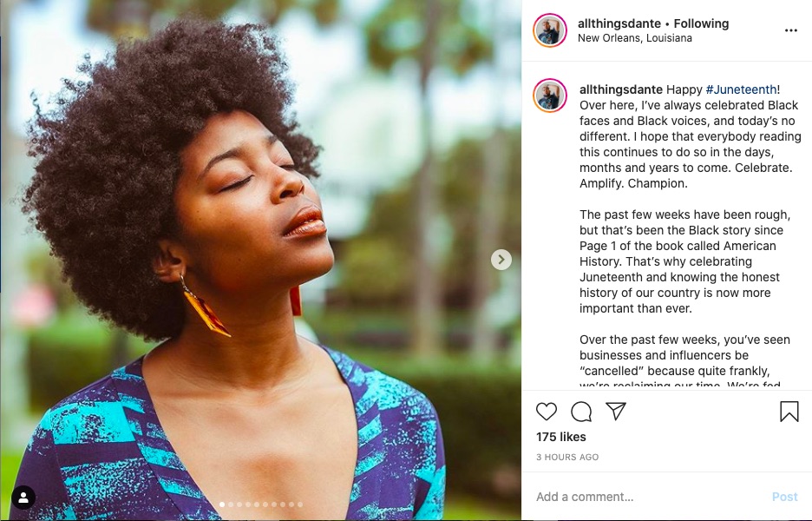Viewport: 812px width, 521px height.
Task: Click the main portrait photo
Action: pyautogui.click(x=260, y=260)
